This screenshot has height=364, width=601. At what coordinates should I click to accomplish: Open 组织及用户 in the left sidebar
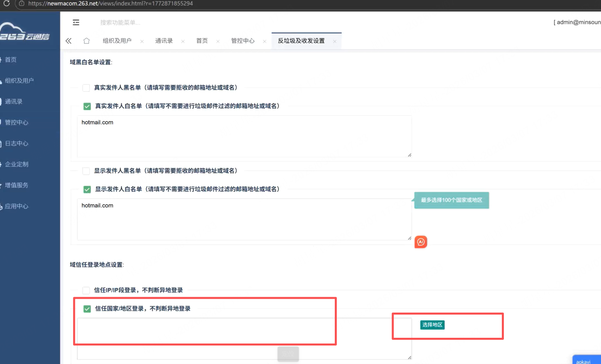19,81
